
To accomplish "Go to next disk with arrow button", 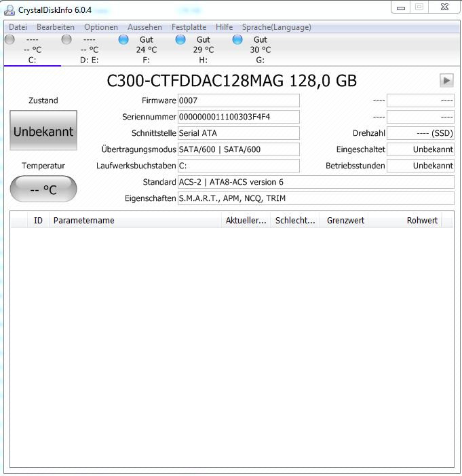I will [446, 80].
